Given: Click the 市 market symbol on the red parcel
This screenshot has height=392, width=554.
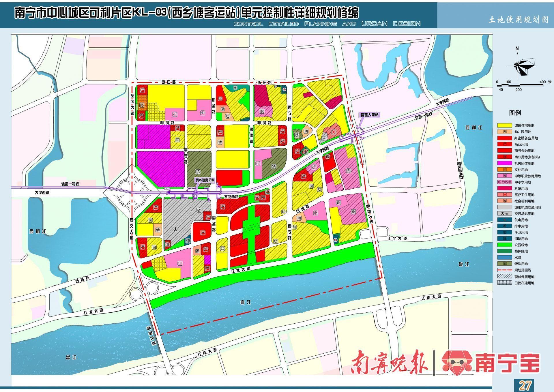Looking at the screenshot, I should point(327,157).
